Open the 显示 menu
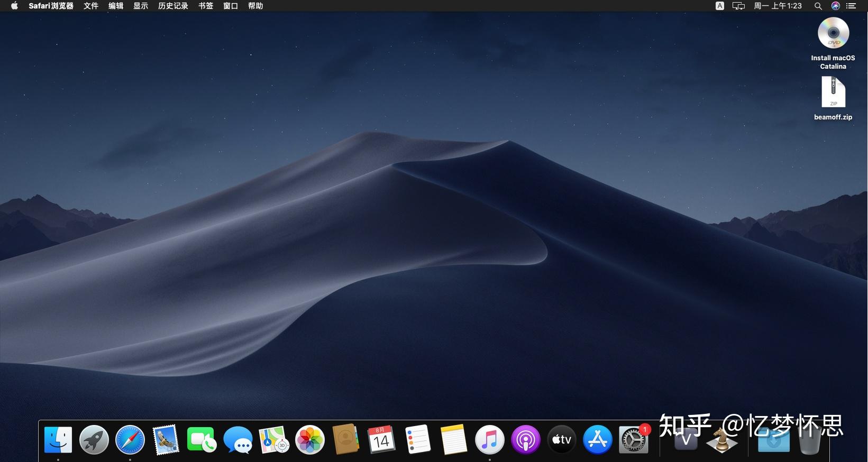 (x=141, y=6)
